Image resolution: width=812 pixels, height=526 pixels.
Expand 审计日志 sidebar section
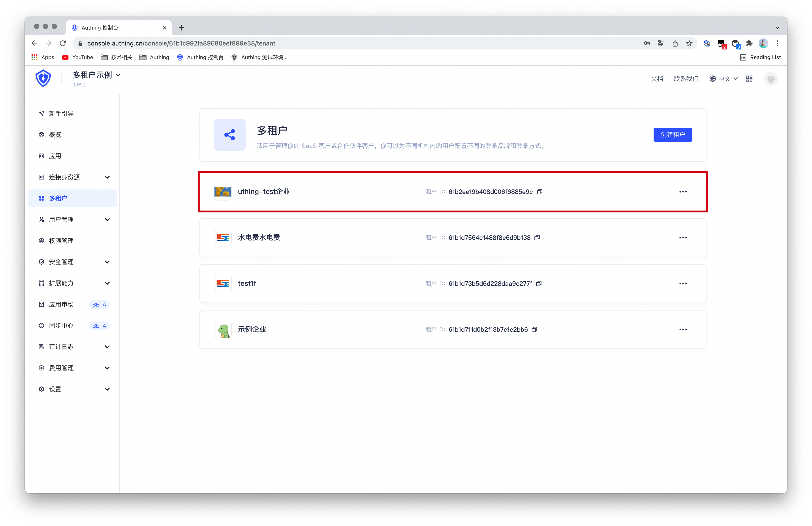tap(107, 347)
